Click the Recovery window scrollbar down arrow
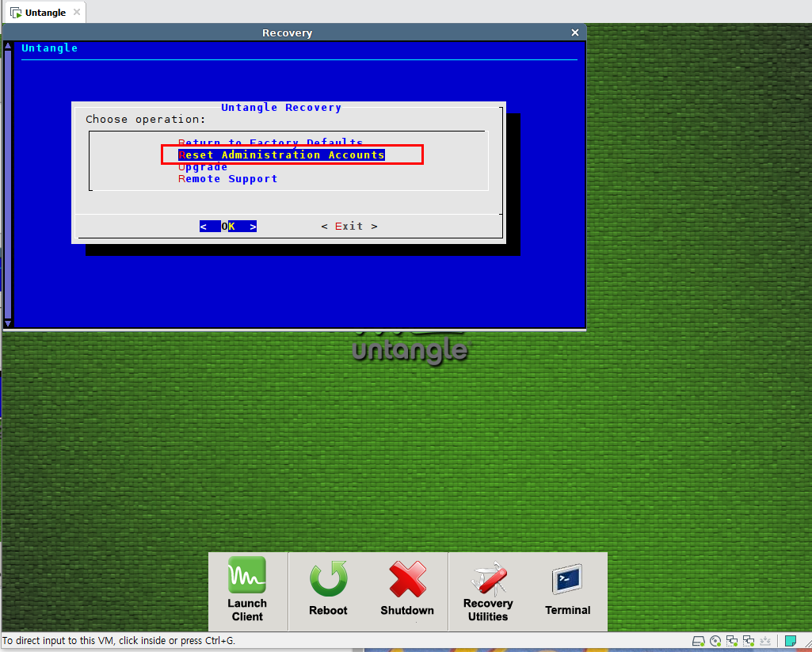 coord(8,323)
